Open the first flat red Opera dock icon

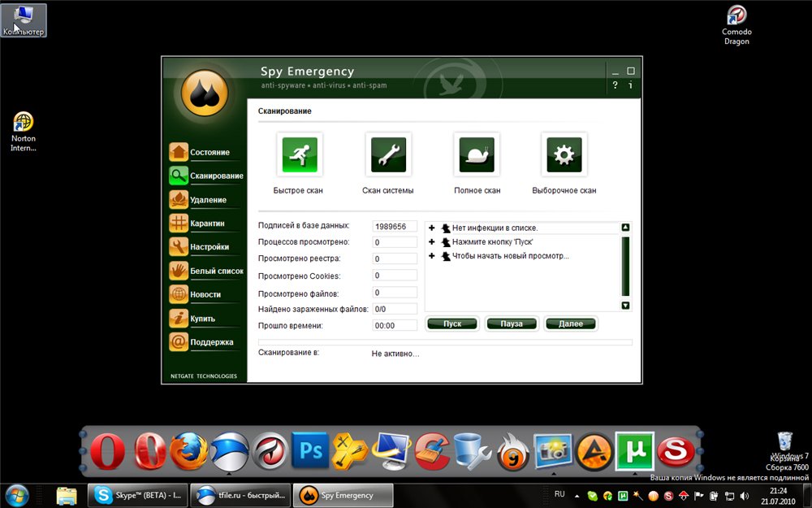(x=108, y=451)
